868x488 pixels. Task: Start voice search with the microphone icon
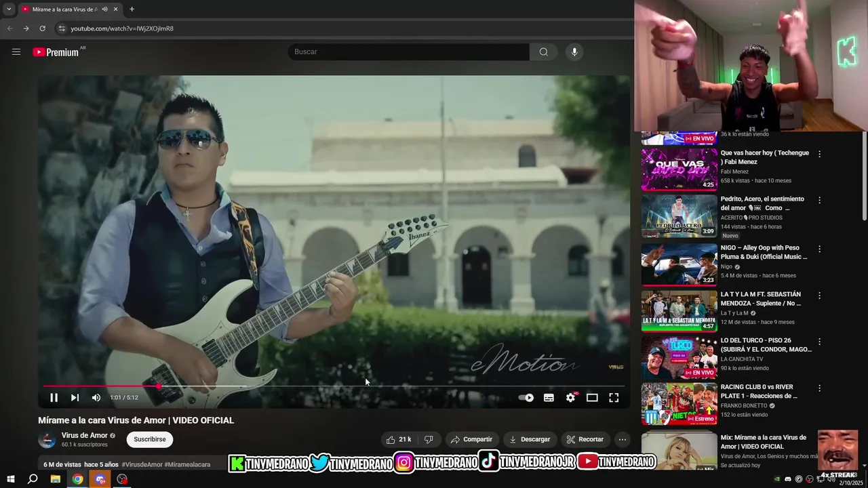(574, 52)
